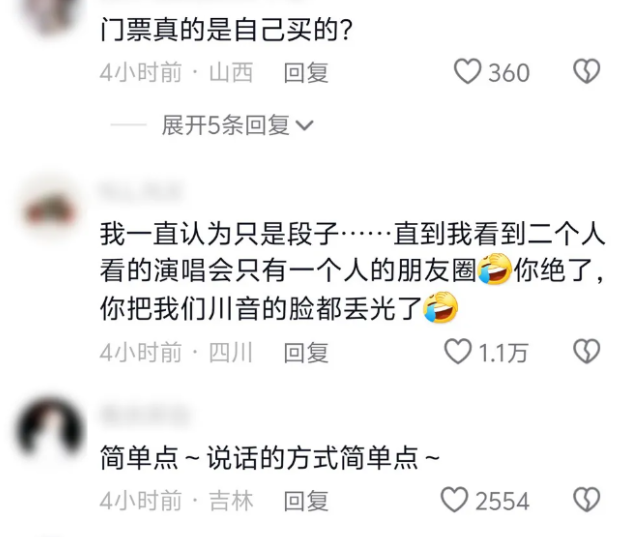Click the chevron next to 展开5条回复
The height and width of the screenshot is (537, 627).
pos(304,126)
